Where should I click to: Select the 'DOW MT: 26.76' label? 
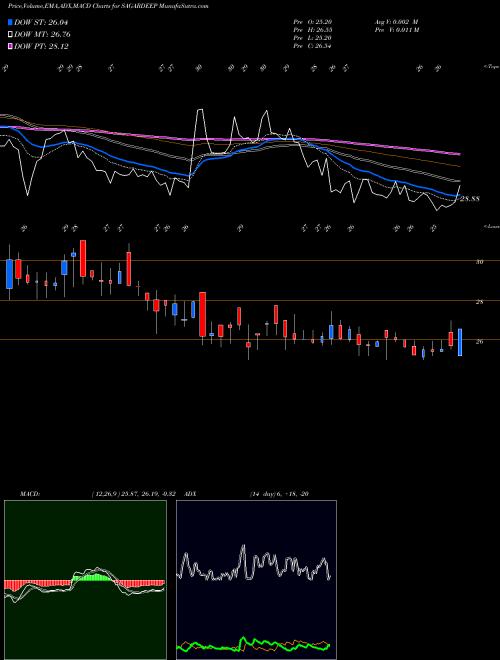(x=42, y=35)
